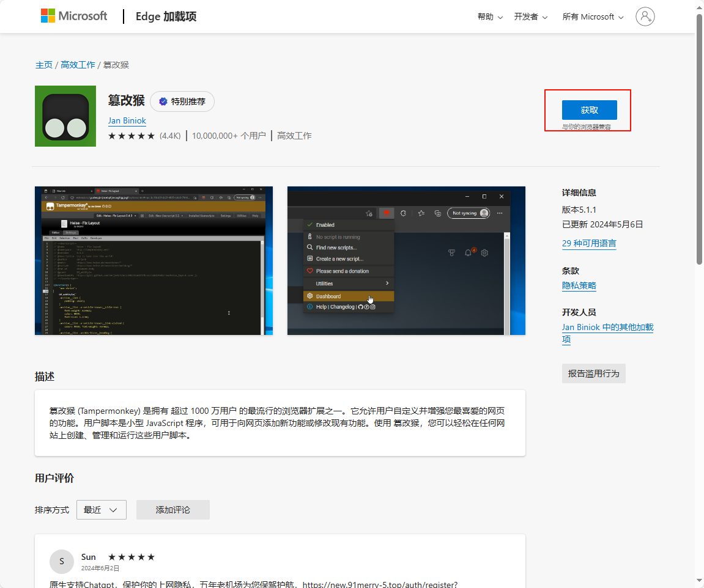Click the Tampermonkey extension icon
The width and height of the screenshot is (704, 588).
65,116
